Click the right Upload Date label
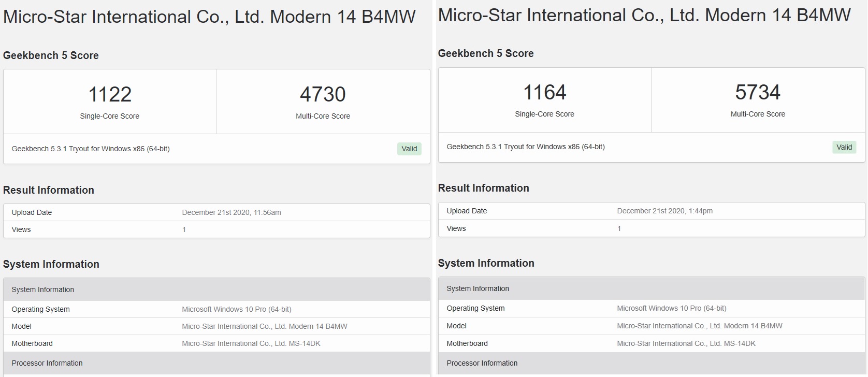The height and width of the screenshot is (377, 868). [467, 211]
